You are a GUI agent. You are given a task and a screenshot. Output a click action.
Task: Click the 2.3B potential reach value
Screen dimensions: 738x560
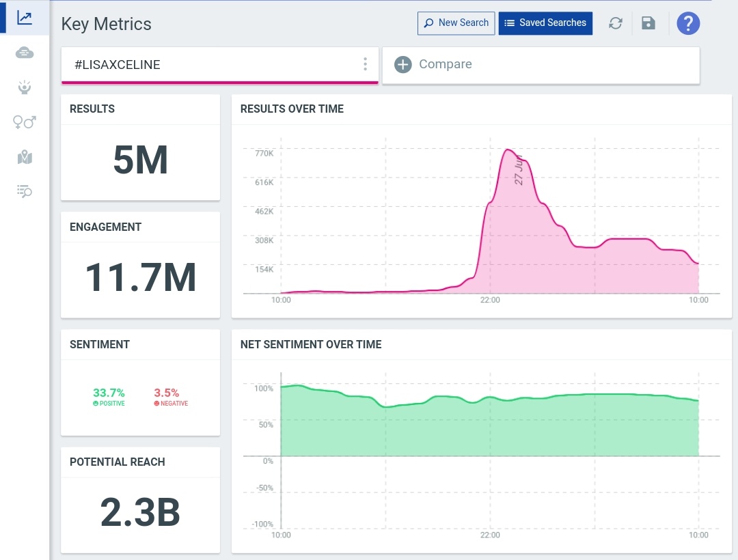click(140, 512)
